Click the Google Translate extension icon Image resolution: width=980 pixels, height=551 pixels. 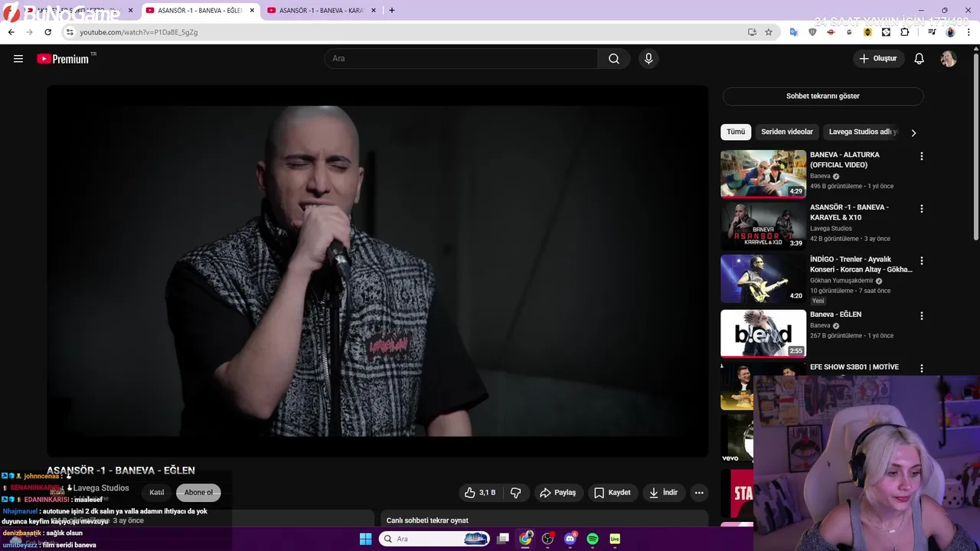tap(794, 32)
